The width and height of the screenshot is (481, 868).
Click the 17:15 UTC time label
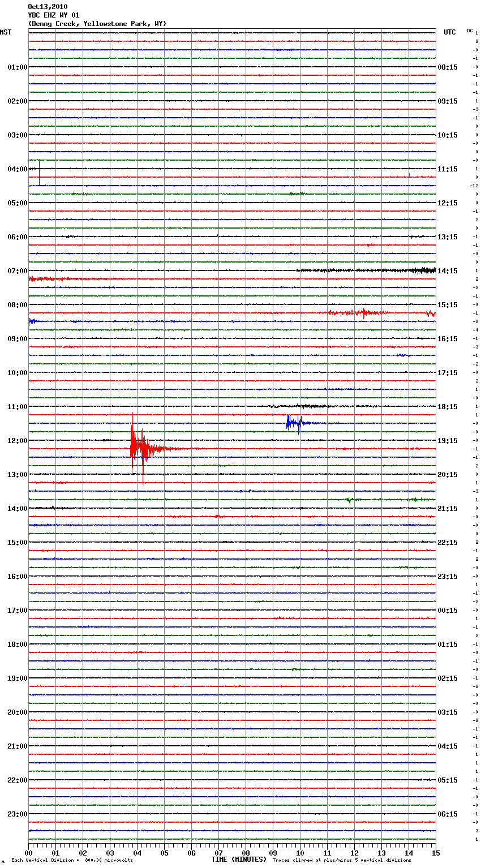448,373
